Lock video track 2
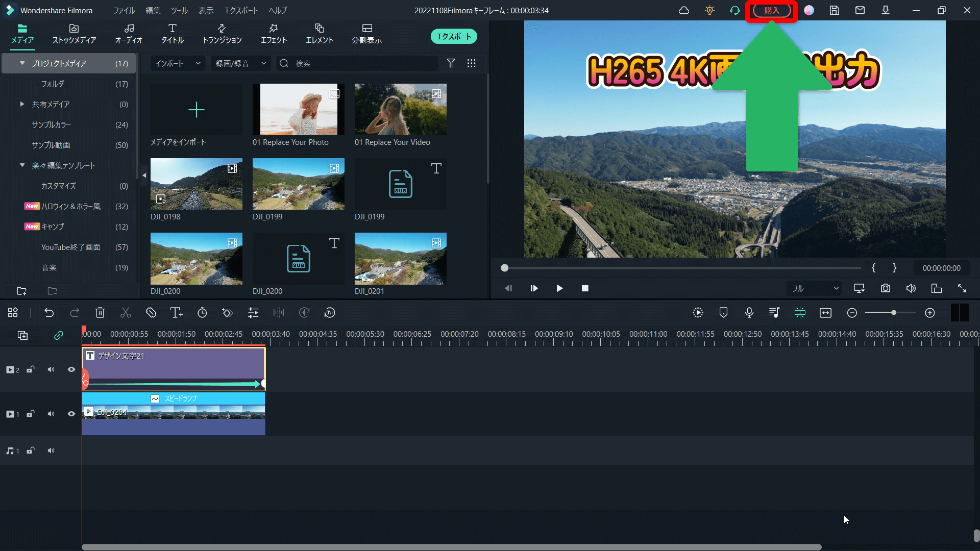 click(x=31, y=369)
